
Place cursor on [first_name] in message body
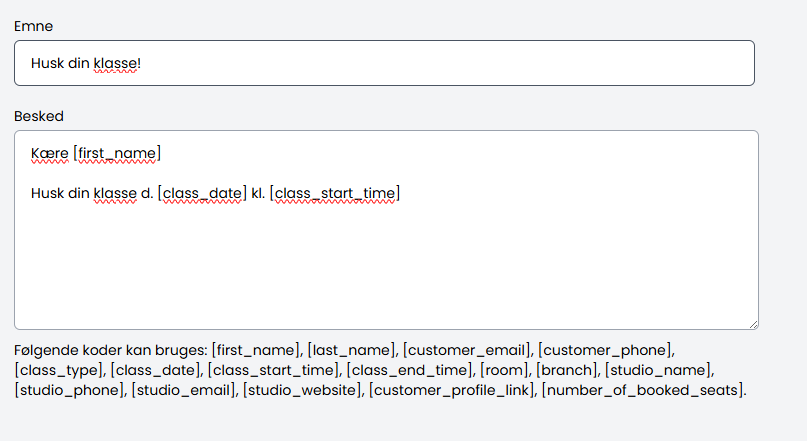pos(117,153)
